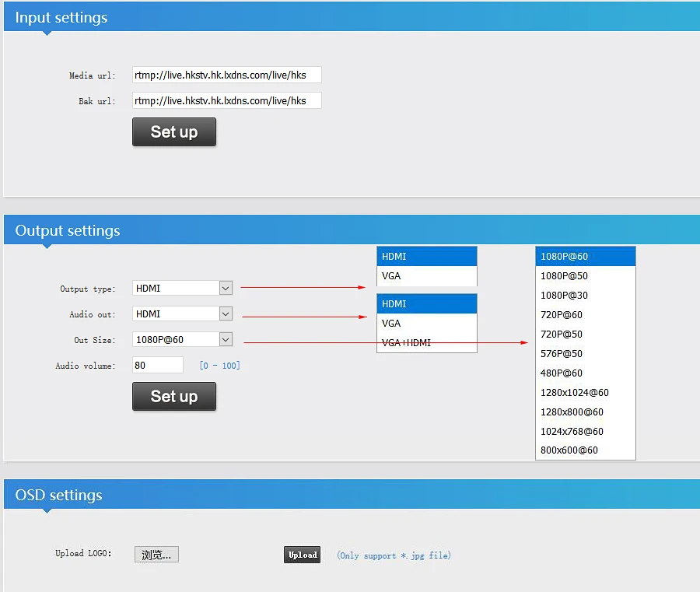Viewport: 700px width, 592px height.
Task: Select VGA in Audio out option list
Action: pos(427,324)
